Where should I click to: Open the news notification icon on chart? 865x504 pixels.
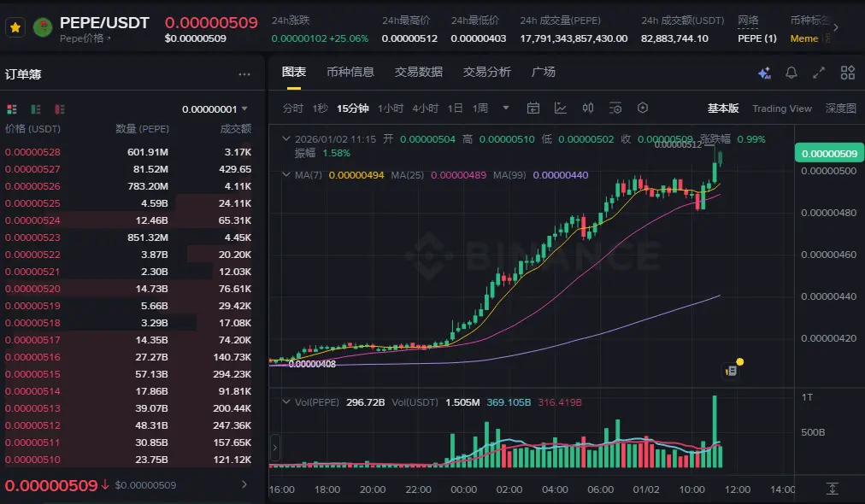pos(732,371)
